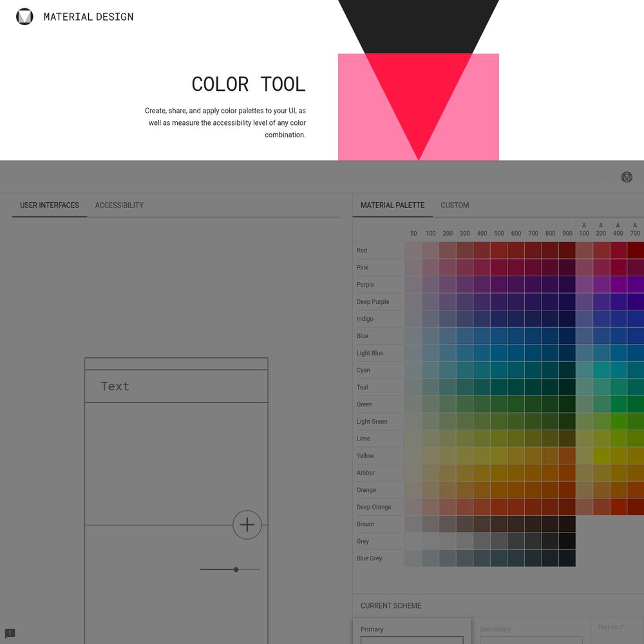Click the Material Design logo icon
Screen dimensions: 644x644
pos(24,17)
